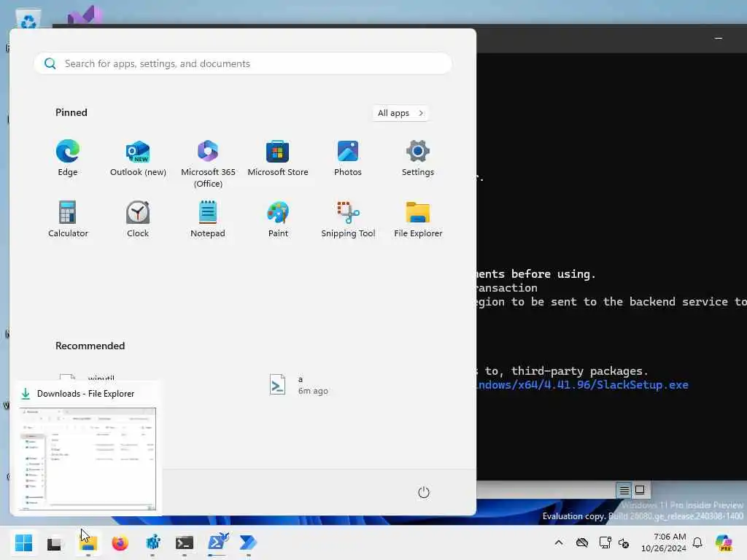Click All apps button

(x=400, y=113)
